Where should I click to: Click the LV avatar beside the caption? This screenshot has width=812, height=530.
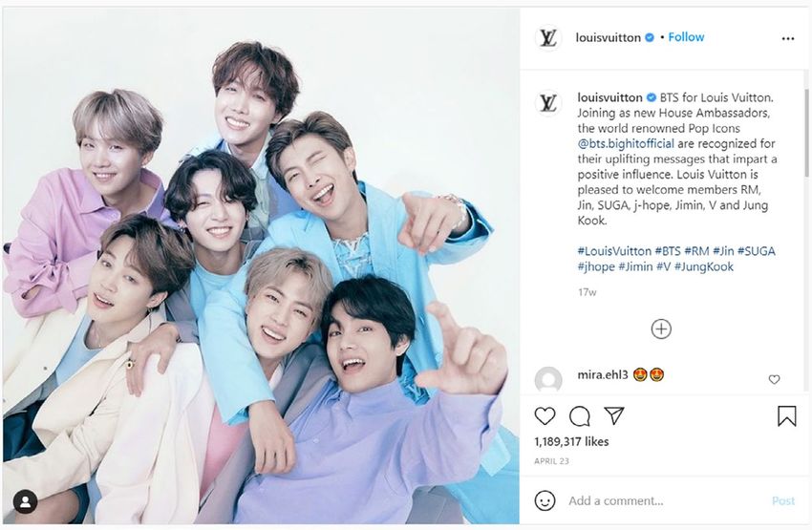point(548,102)
